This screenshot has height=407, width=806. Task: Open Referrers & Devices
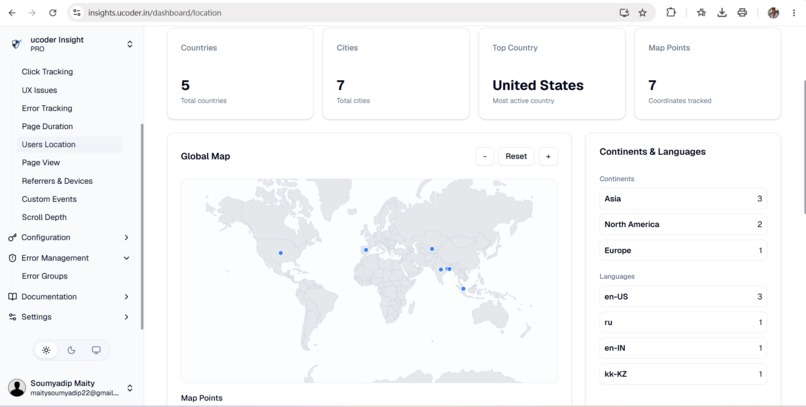click(x=57, y=181)
